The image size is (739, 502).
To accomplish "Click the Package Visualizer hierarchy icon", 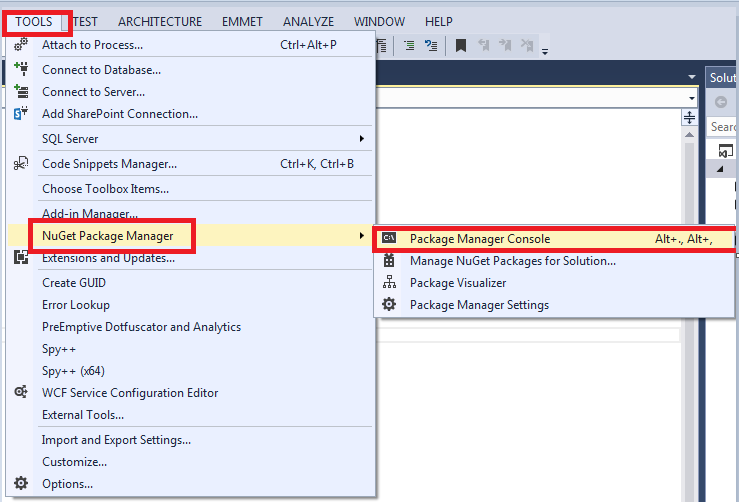I will pos(389,282).
